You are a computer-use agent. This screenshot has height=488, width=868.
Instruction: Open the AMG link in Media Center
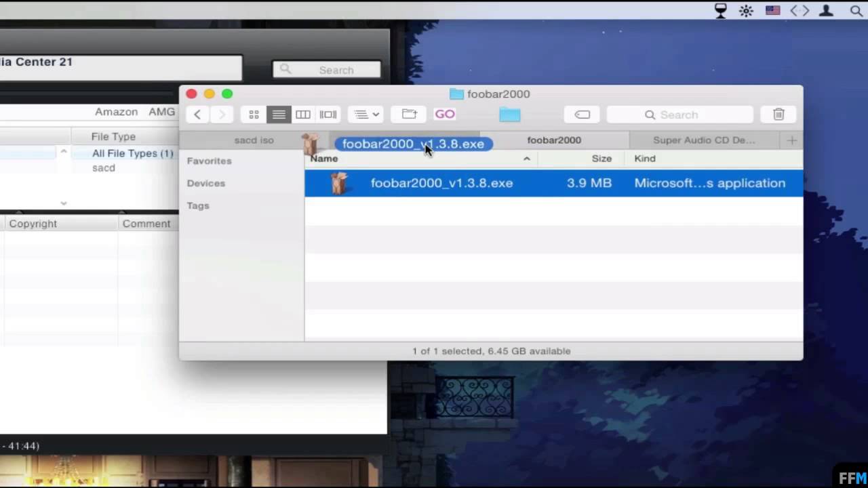(x=161, y=112)
